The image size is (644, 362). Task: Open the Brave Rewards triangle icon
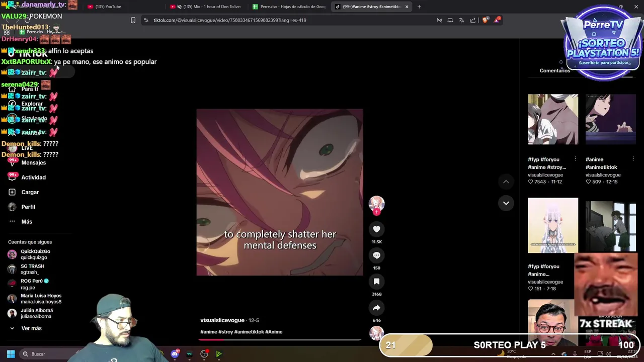click(x=497, y=20)
